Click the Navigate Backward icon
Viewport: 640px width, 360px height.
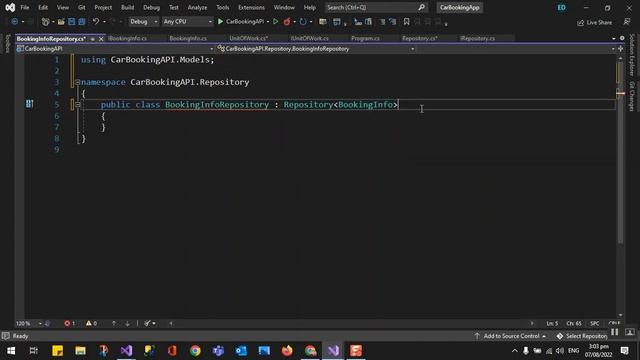[15, 22]
